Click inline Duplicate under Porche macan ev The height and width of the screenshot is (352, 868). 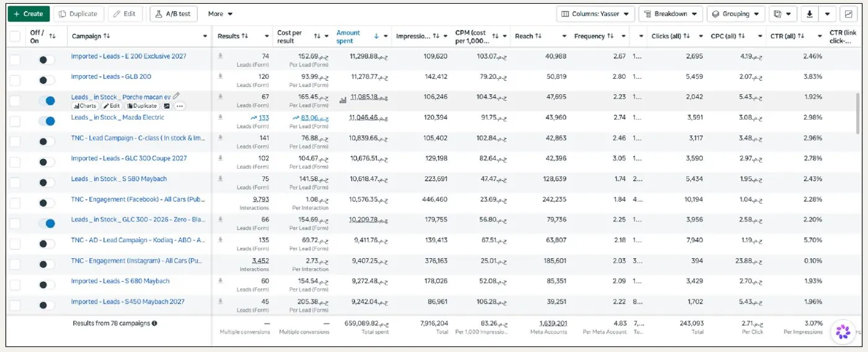click(x=143, y=106)
